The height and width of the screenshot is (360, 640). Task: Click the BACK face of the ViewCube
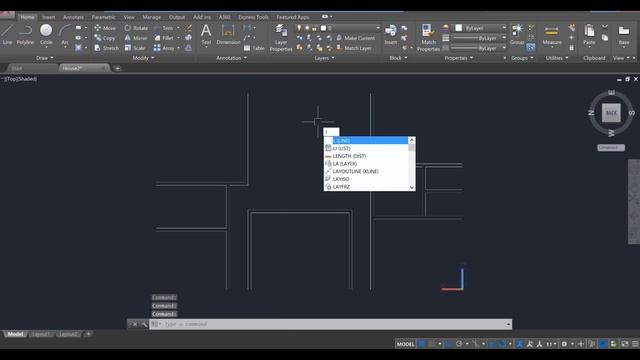pos(611,113)
